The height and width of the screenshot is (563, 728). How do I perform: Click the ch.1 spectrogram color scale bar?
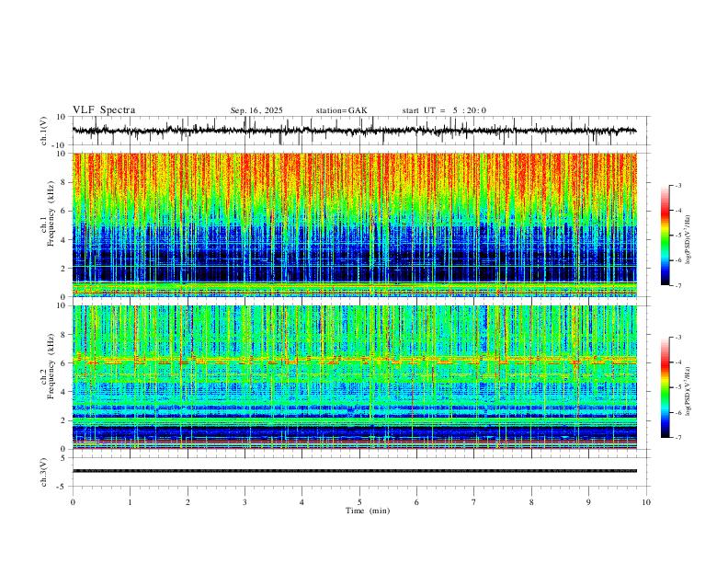665,236
